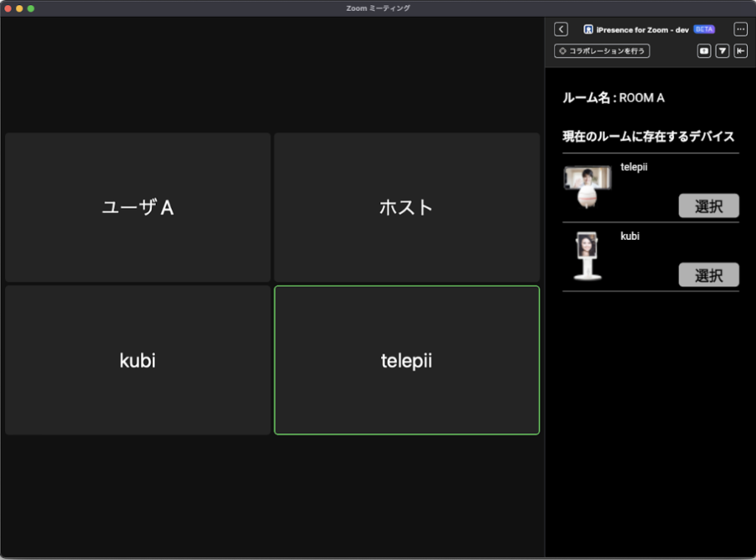Screen dimensions: 756x560
Task: Click the BETA badge
Action: click(x=704, y=30)
